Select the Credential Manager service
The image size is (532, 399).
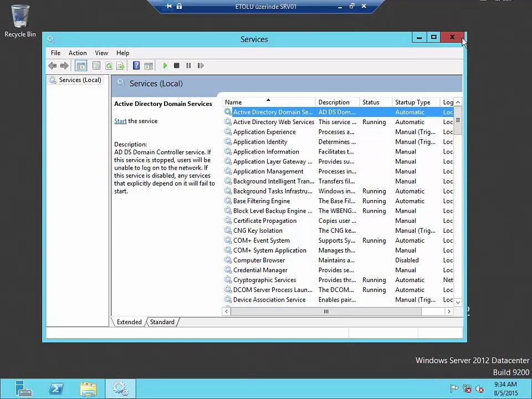(338, 270)
